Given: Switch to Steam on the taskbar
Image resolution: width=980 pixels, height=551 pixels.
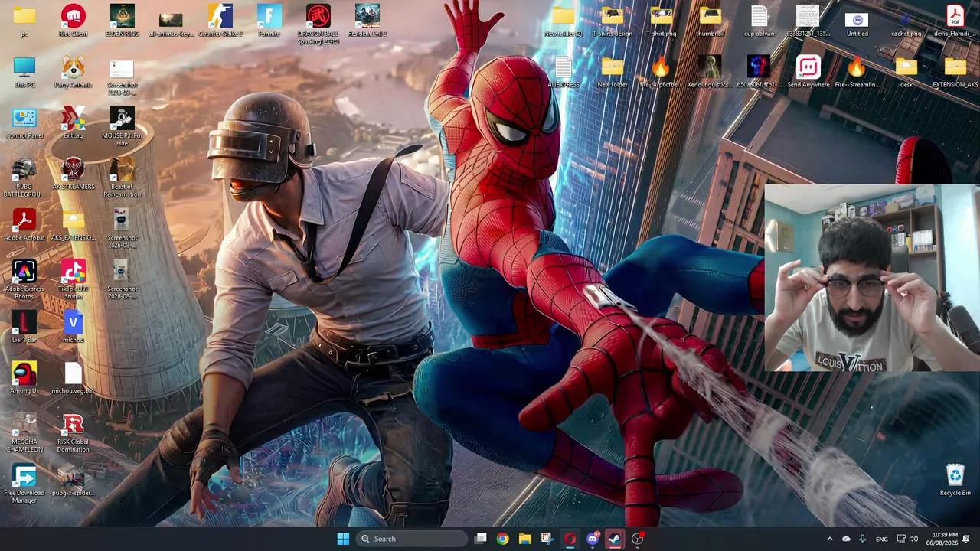Looking at the screenshot, I should [614, 539].
